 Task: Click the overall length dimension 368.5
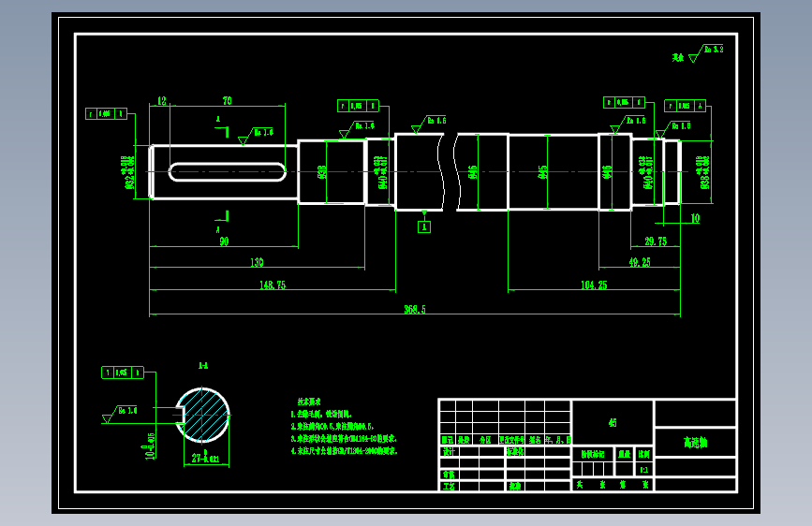(415, 309)
